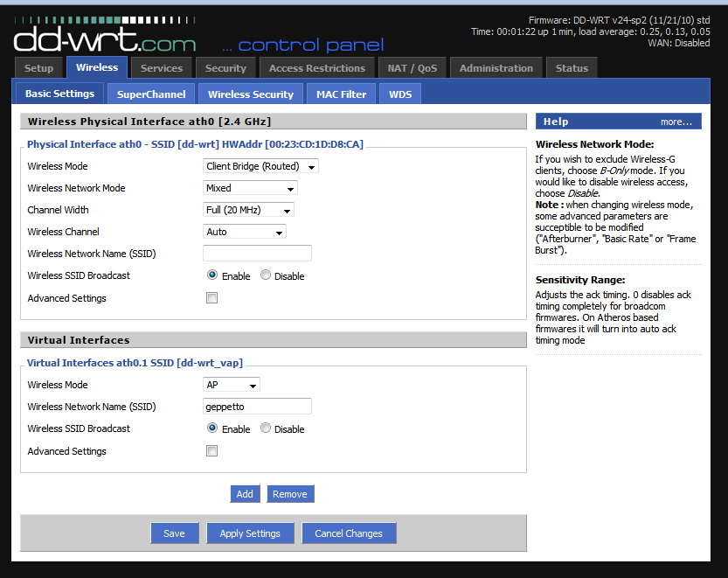728x578 pixels.
Task: Open the Services tab
Action: coord(162,68)
